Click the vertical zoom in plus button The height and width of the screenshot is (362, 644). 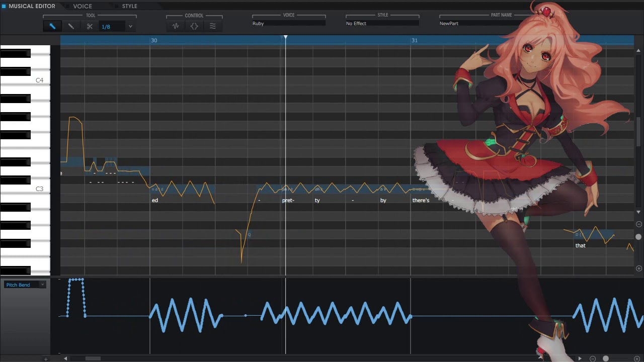639,268
